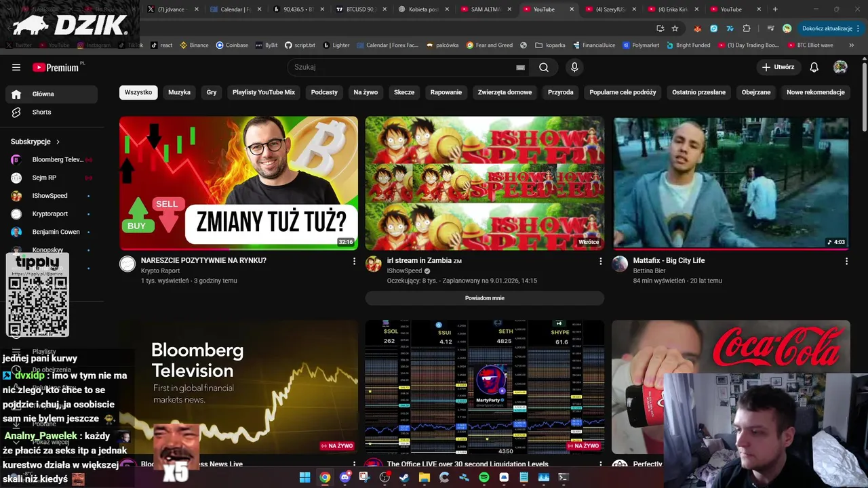The width and height of the screenshot is (868, 488).
Task: Open the IShowSpeed channel avatar under video
Action: [374, 264]
